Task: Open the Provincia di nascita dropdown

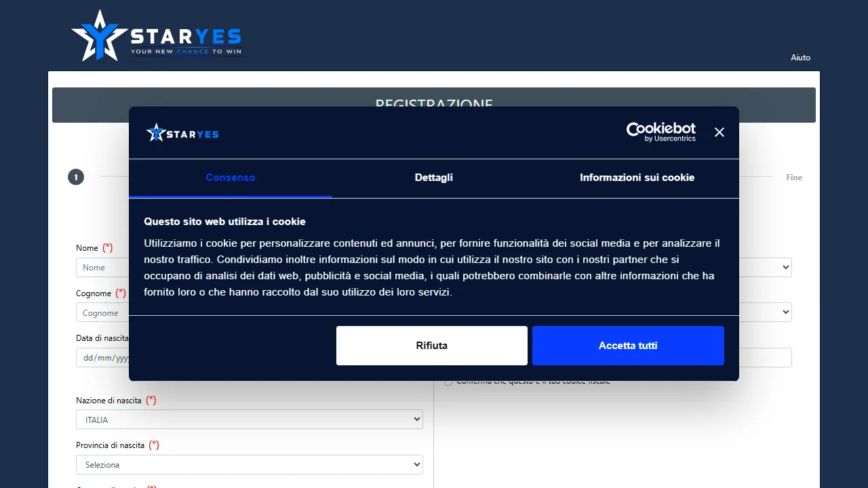Action: pyautogui.click(x=250, y=465)
